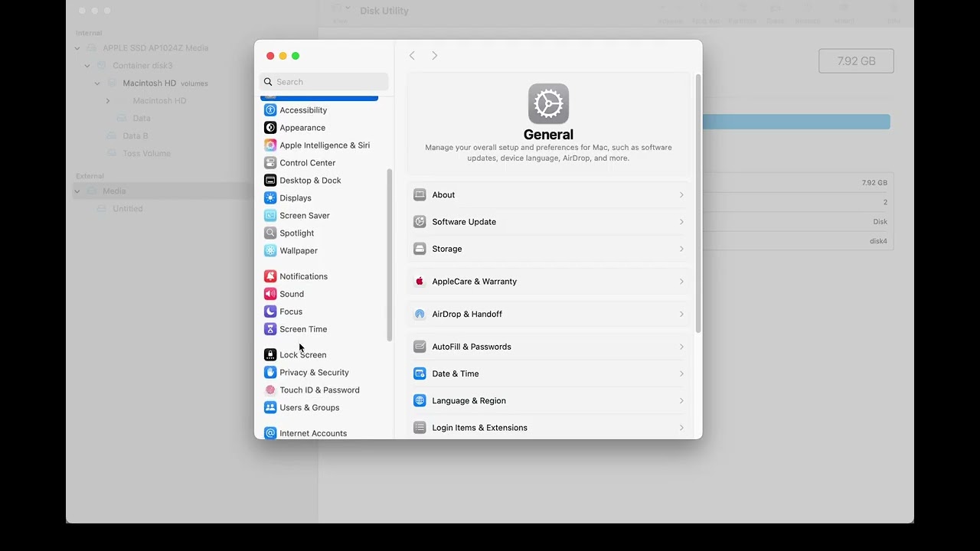Open Notifications settings in the sidebar
This screenshot has height=551, width=980.
coord(319,276)
